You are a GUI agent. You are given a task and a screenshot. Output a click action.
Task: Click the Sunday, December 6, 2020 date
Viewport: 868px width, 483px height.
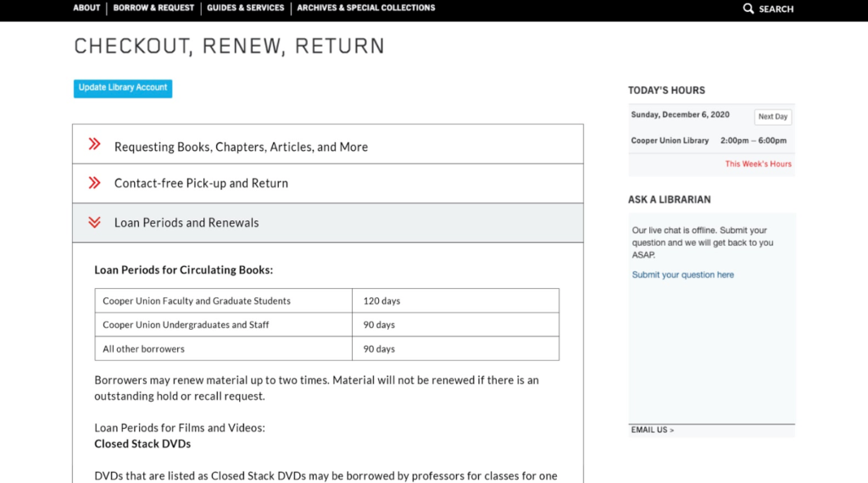pos(680,114)
